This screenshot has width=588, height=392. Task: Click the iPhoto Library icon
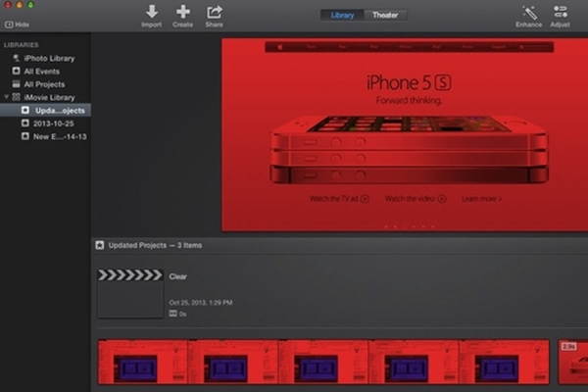coord(16,58)
